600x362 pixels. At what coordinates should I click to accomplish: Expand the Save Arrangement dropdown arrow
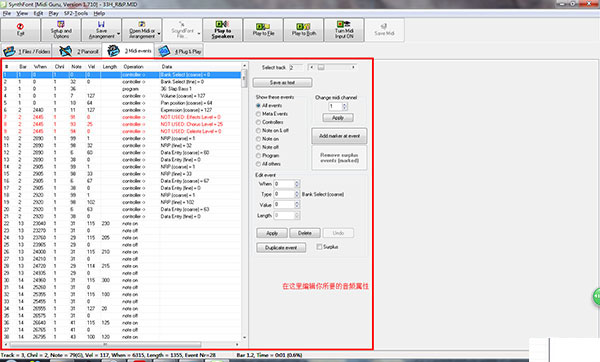pos(119,34)
